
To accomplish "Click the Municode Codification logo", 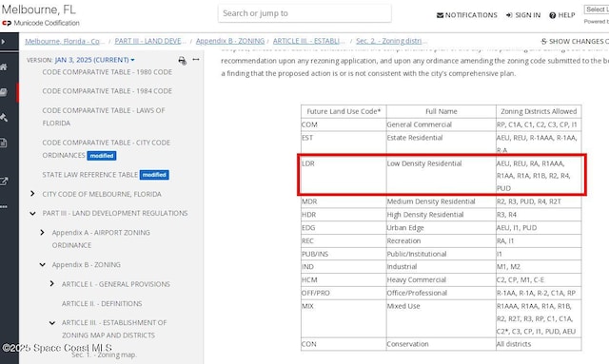I will point(41,23).
